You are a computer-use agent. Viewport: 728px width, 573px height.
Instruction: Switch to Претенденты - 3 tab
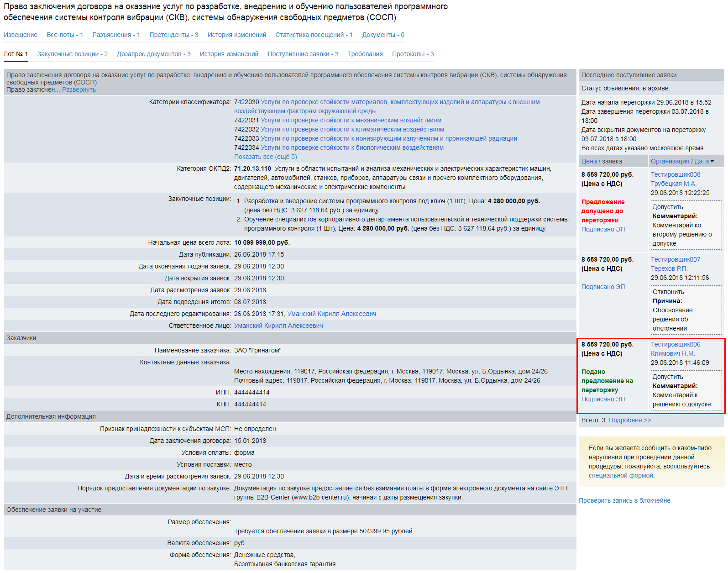click(x=173, y=35)
